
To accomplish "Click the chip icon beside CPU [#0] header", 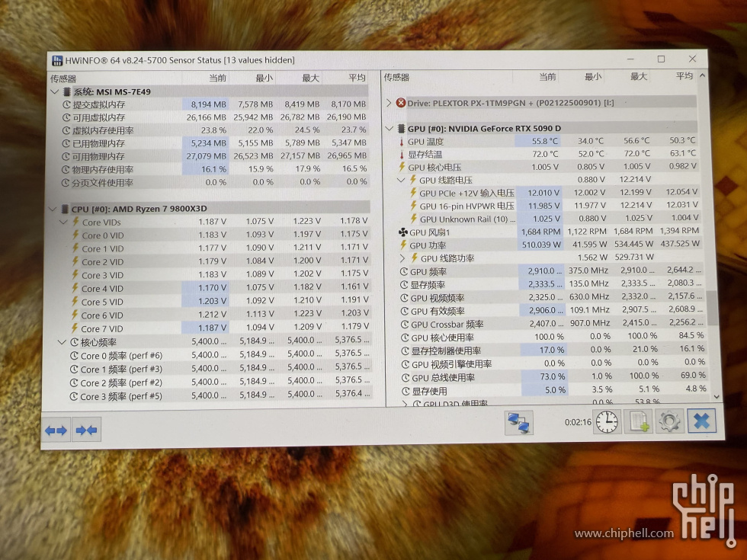I will (66, 209).
